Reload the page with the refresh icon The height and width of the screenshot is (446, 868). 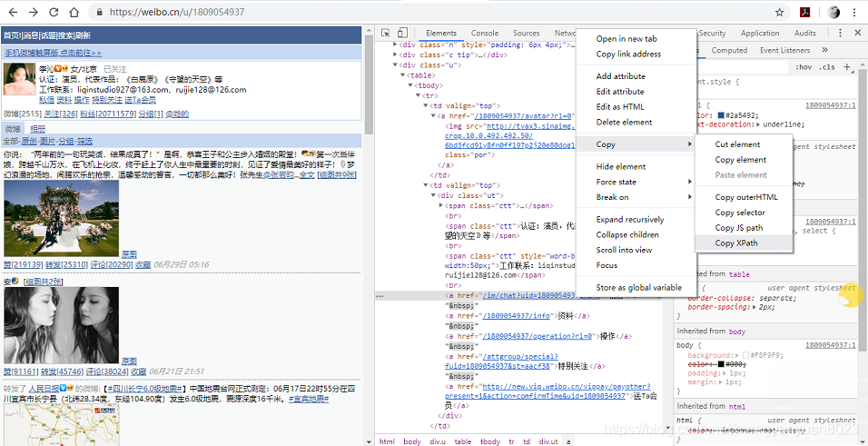point(54,12)
